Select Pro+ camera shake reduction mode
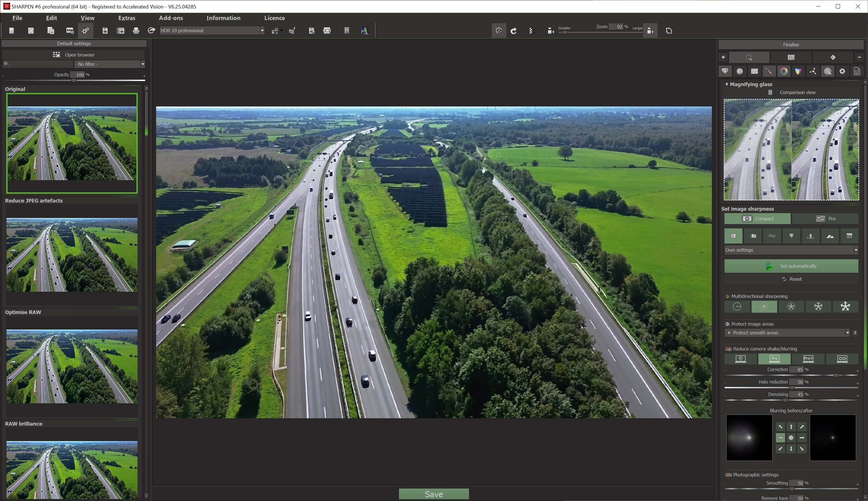 tap(808, 359)
